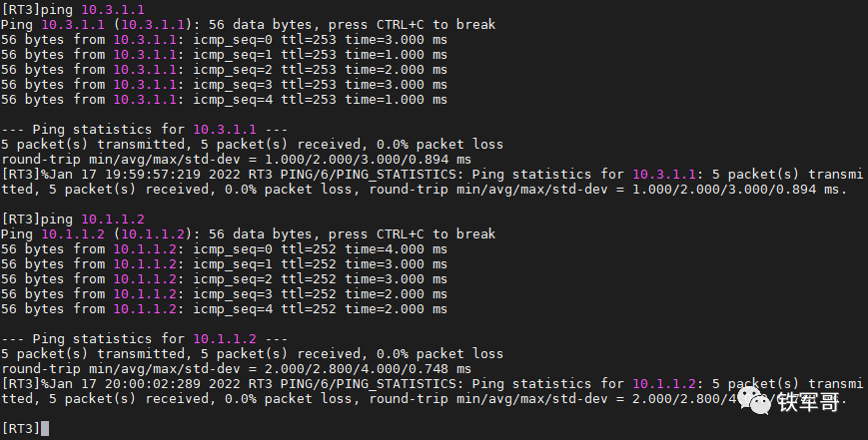Click the 10.1.1.2 address in second ping command
Screen dimensions: 868x440
pos(113,219)
